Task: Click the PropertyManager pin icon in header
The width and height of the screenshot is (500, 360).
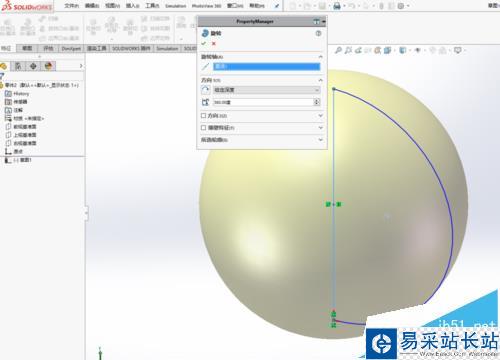Action: (x=316, y=22)
